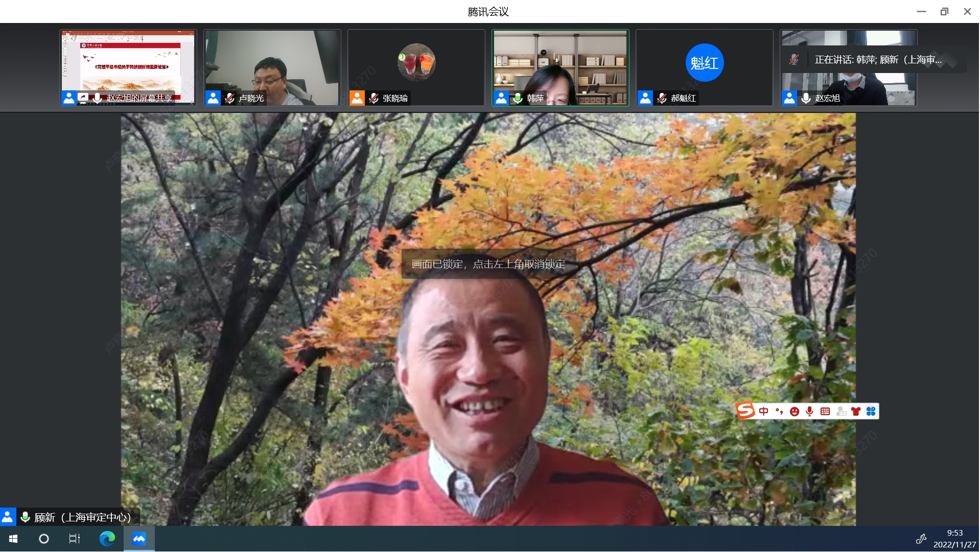Open Sogou skin shirt icon

pos(856,412)
